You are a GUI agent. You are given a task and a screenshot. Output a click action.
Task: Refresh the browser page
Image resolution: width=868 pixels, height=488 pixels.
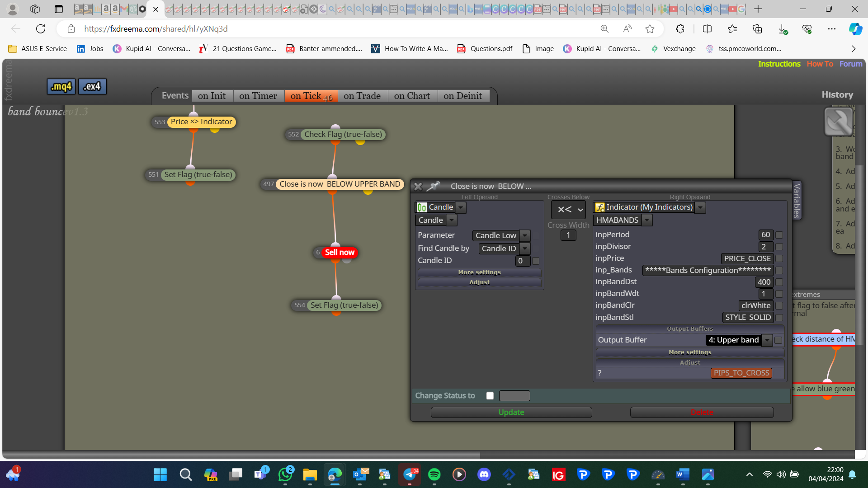41,29
